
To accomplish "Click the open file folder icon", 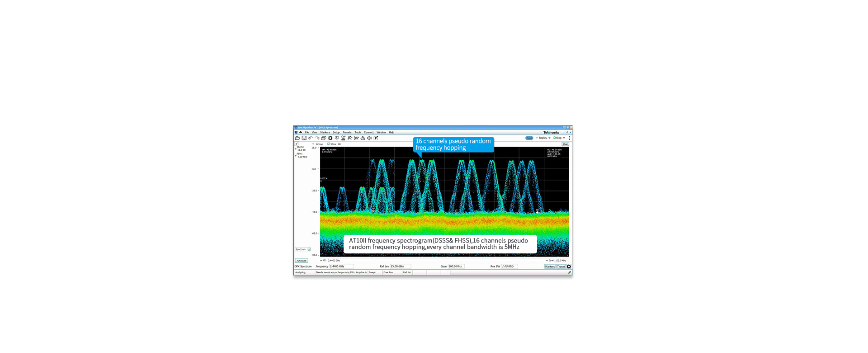I will tap(297, 138).
